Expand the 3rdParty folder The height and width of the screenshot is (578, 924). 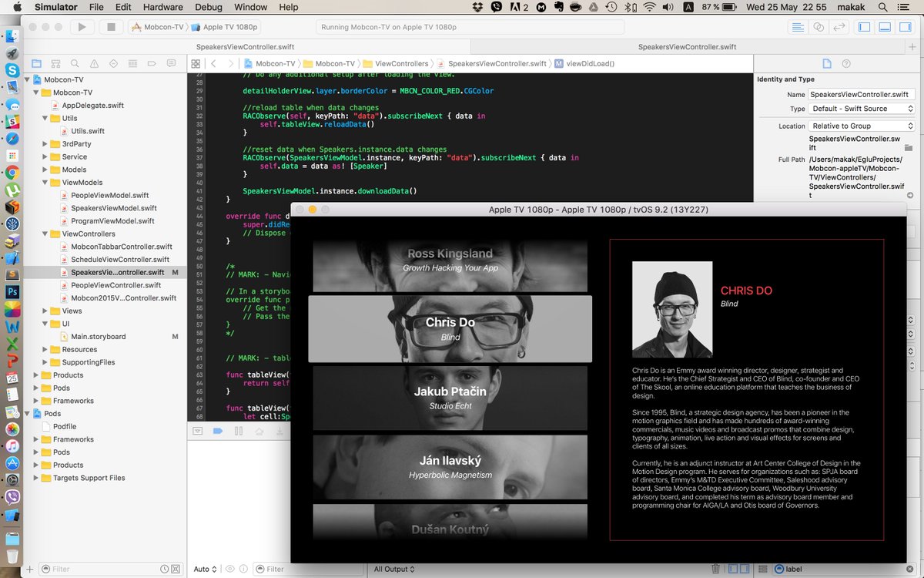click(x=45, y=143)
